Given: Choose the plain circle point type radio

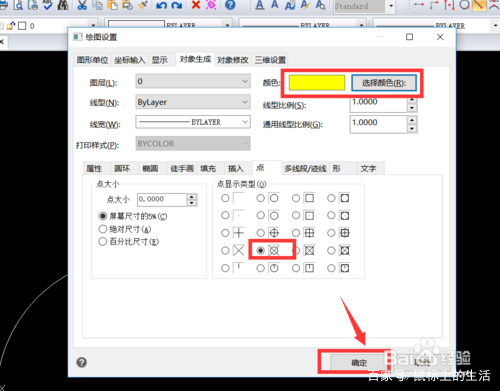Looking at the screenshot, I should pyautogui.click(x=261, y=198).
